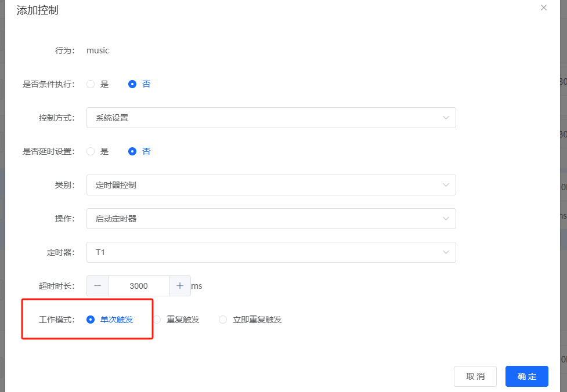Select 是 for 是否延时设置
This screenshot has width=567, height=392.
click(x=91, y=151)
